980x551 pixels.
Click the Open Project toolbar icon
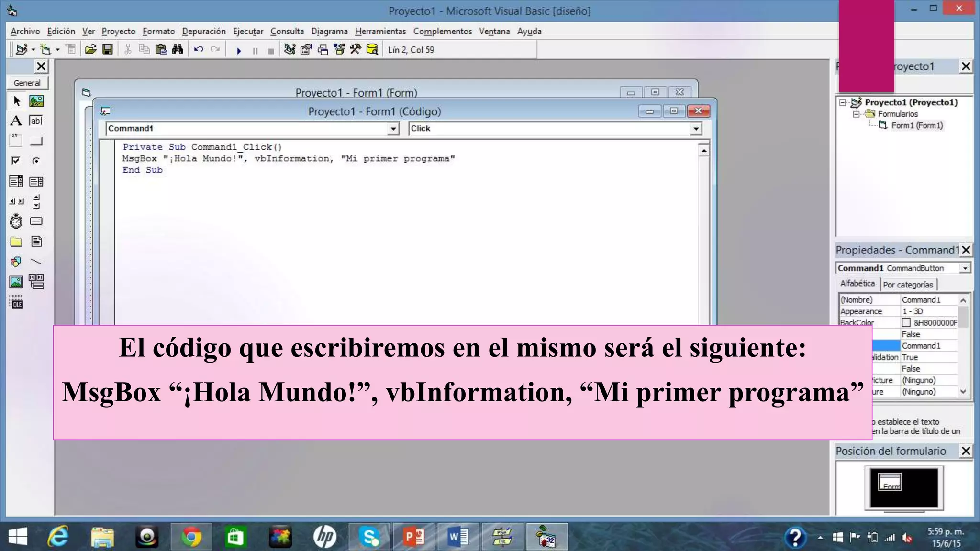tap(91, 50)
